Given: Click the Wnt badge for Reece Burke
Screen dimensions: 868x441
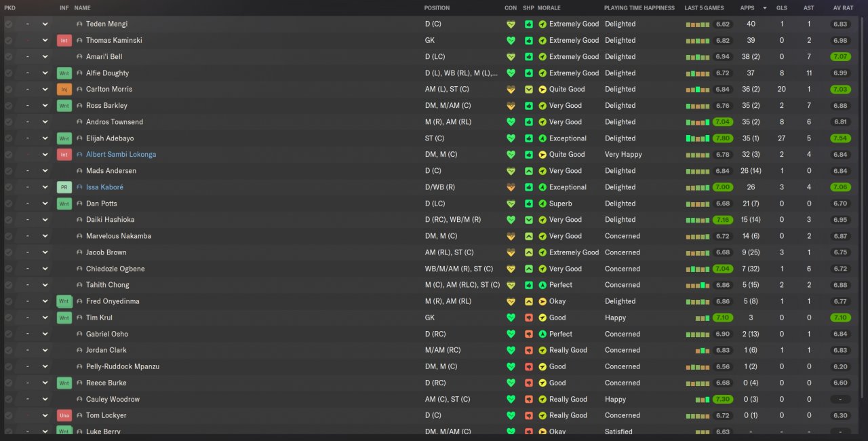Looking at the screenshot, I should click(x=64, y=383).
